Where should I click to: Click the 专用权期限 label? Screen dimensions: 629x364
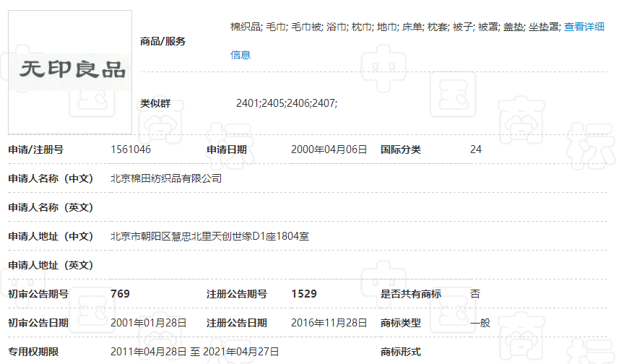(33, 352)
